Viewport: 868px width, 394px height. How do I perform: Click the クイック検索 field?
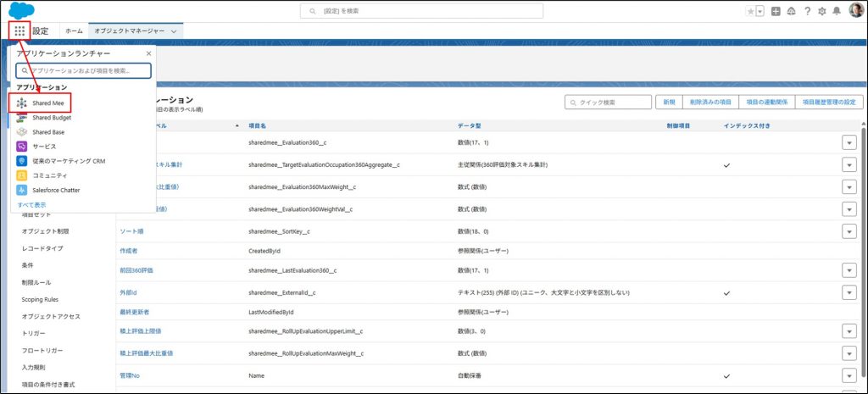pos(609,102)
